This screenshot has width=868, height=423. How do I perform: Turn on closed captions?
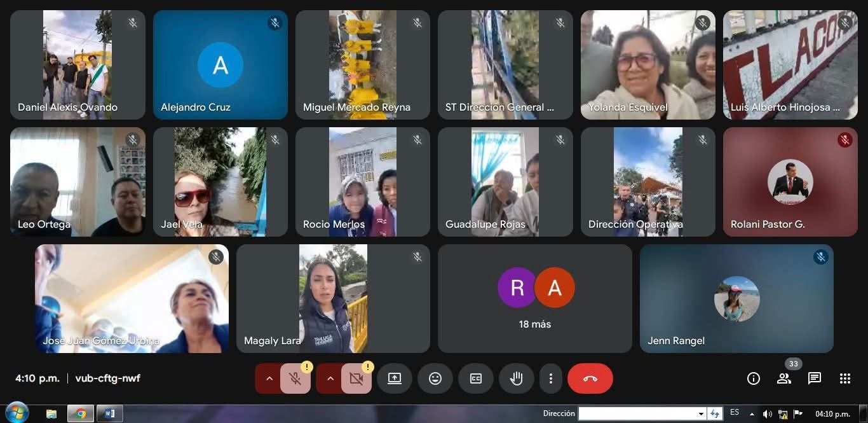pyautogui.click(x=476, y=378)
